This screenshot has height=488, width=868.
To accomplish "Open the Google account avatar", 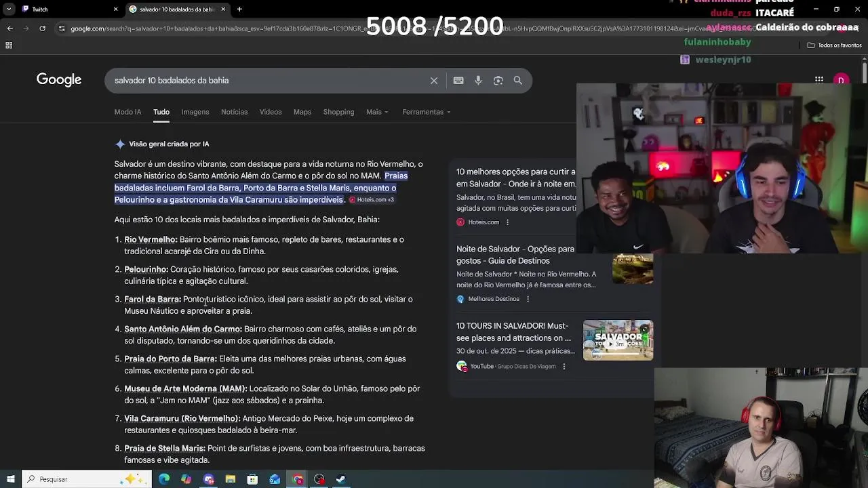I will (841, 80).
